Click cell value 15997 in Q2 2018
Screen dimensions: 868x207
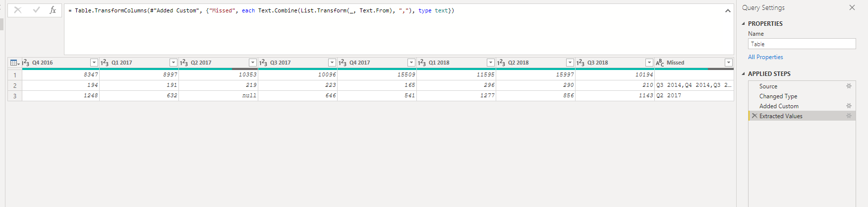(x=535, y=74)
